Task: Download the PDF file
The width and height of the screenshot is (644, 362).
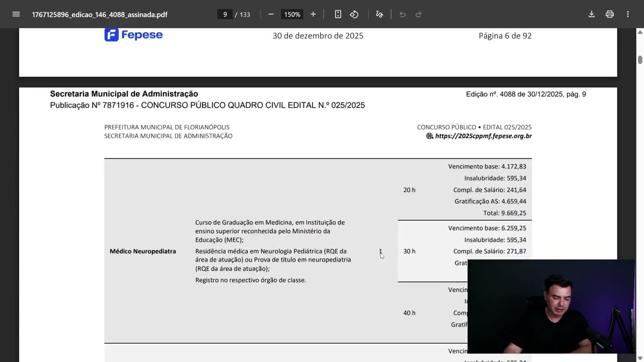Action: [x=592, y=14]
